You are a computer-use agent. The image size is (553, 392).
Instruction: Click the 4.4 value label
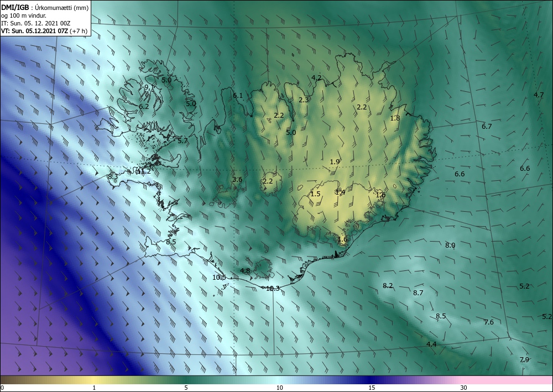point(432,344)
